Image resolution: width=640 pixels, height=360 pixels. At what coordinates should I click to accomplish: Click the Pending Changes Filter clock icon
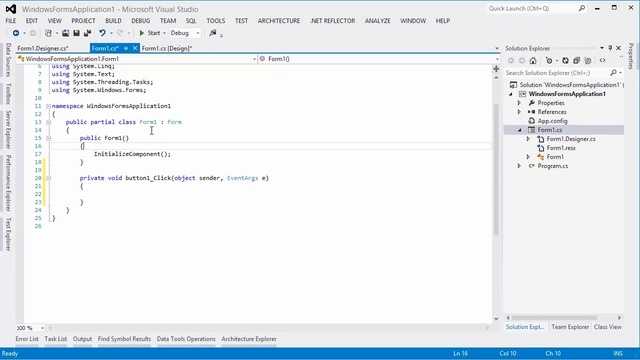click(549, 61)
